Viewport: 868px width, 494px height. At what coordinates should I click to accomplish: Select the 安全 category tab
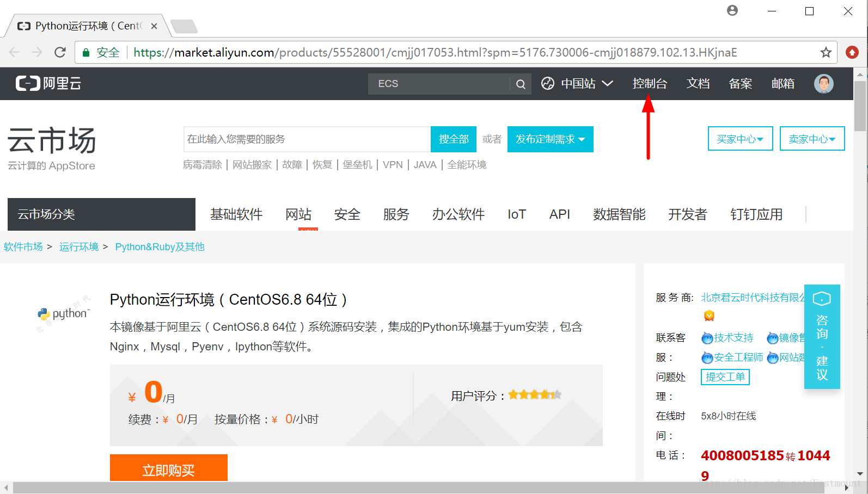(x=347, y=214)
